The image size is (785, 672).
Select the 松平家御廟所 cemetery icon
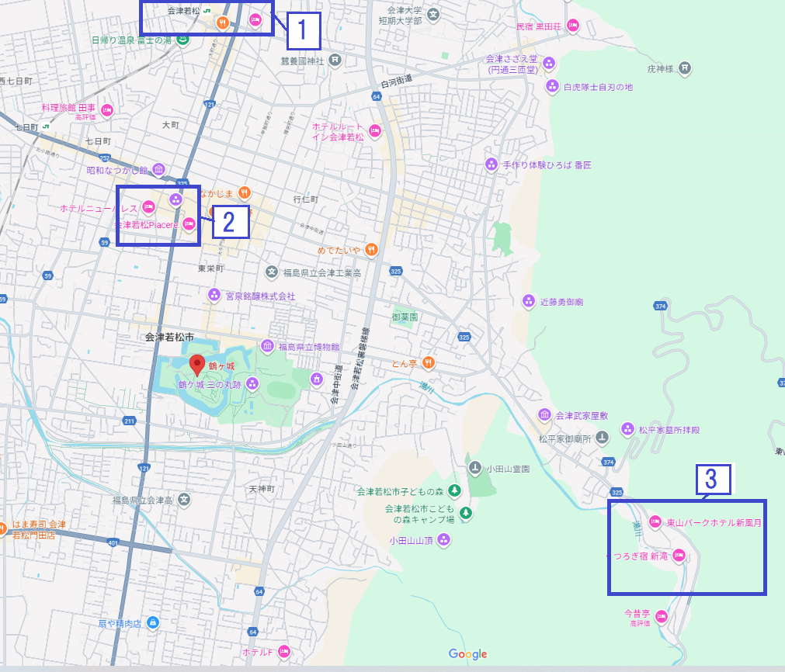coord(602,438)
